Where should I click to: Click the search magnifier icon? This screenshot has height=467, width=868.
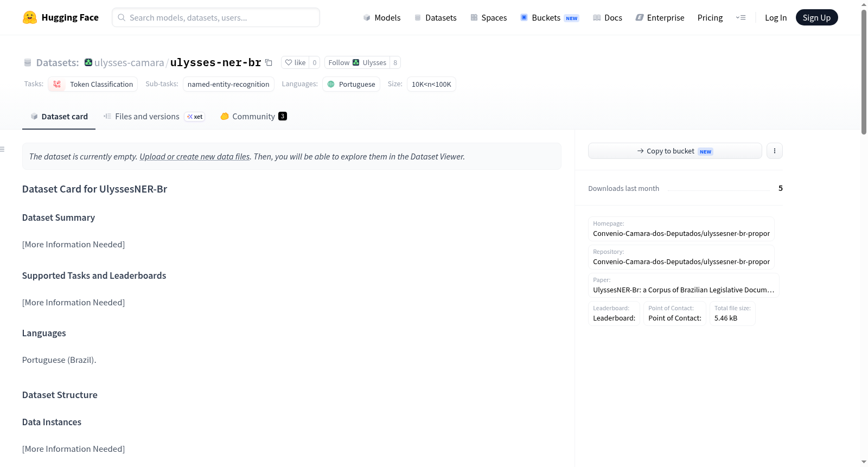point(122,17)
